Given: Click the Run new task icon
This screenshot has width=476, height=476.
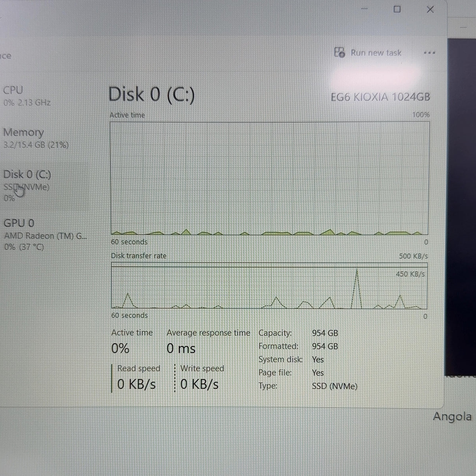Looking at the screenshot, I should coord(340,52).
